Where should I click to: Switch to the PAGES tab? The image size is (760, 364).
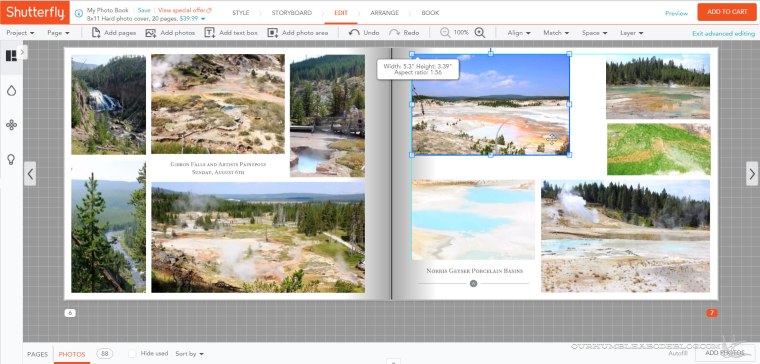pos(37,354)
